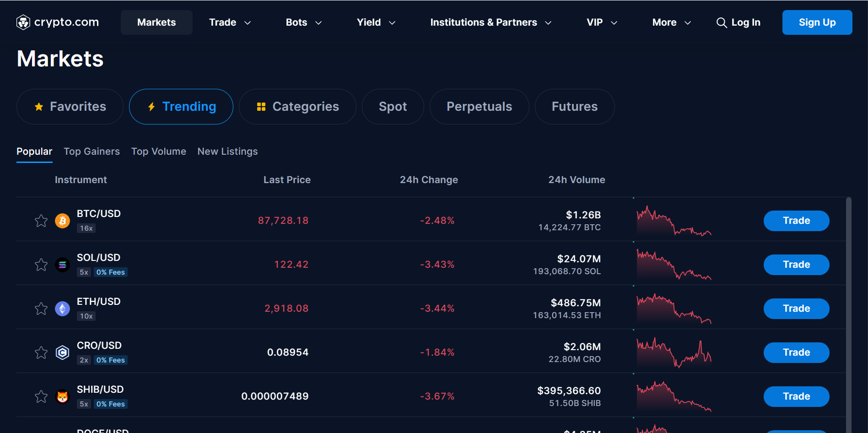Viewport: 868px width, 433px height.
Task: Click the SHIB/USD price sparkline chart
Action: [x=674, y=396]
